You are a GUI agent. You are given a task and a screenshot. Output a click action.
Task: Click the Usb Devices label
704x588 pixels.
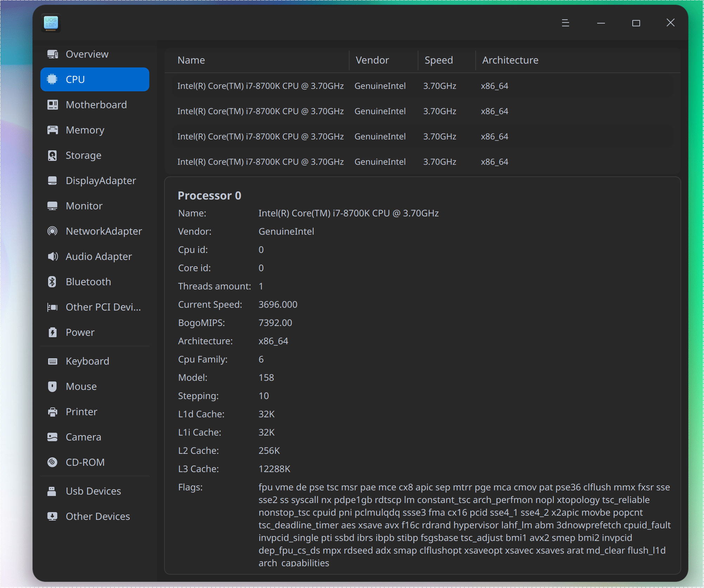tap(93, 491)
